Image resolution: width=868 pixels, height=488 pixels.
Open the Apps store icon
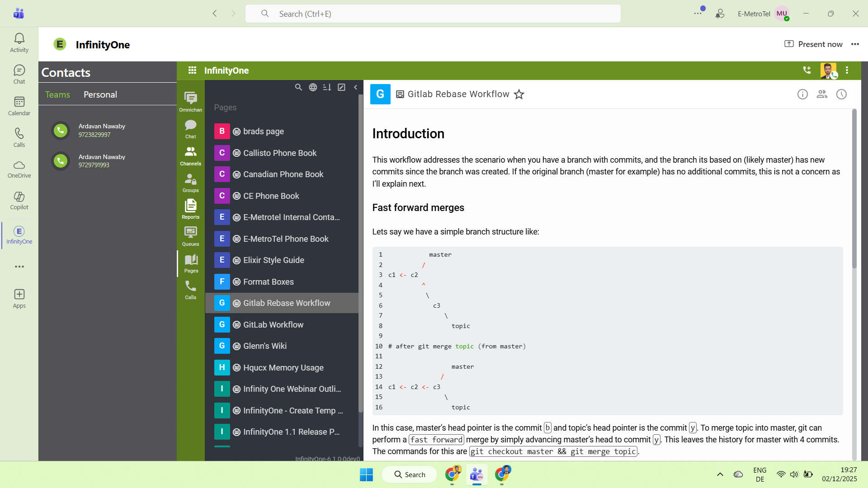(x=19, y=299)
